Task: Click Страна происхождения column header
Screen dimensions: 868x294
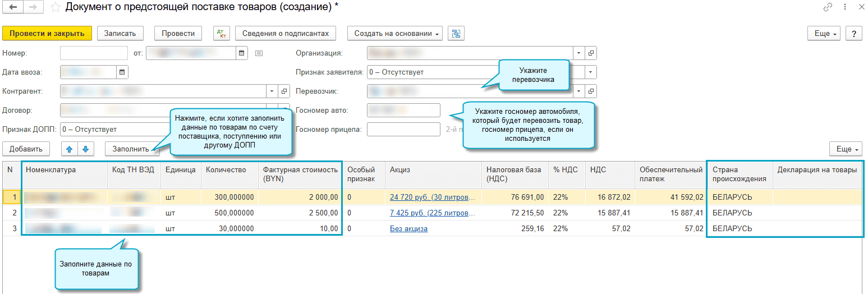Action: coord(740,175)
